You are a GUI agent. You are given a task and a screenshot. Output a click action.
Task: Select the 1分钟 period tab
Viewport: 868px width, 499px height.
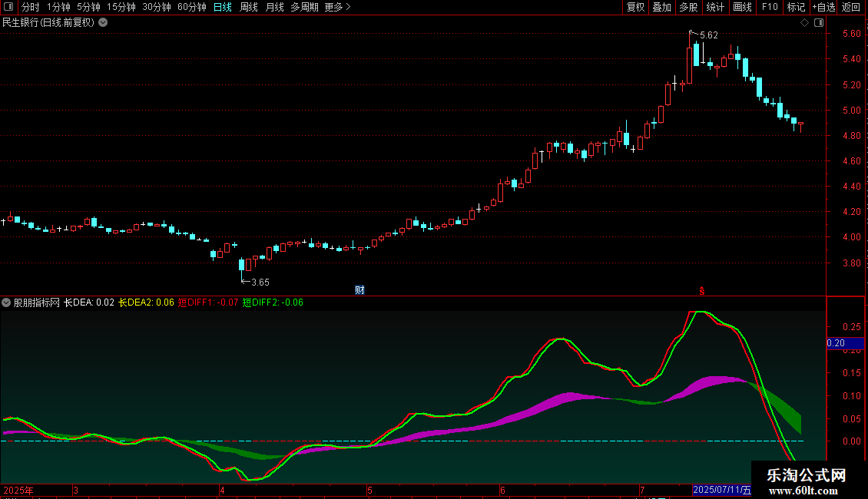coord(58,7)
